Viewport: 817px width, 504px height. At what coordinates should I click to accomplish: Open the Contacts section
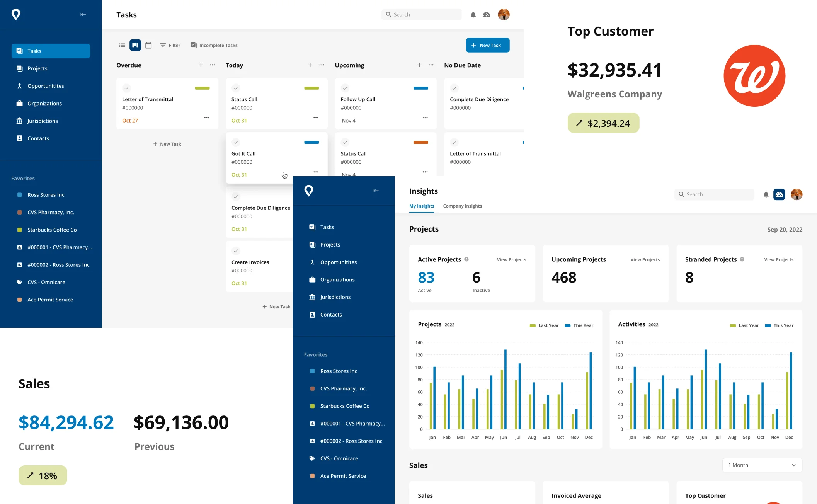[38, 138]
